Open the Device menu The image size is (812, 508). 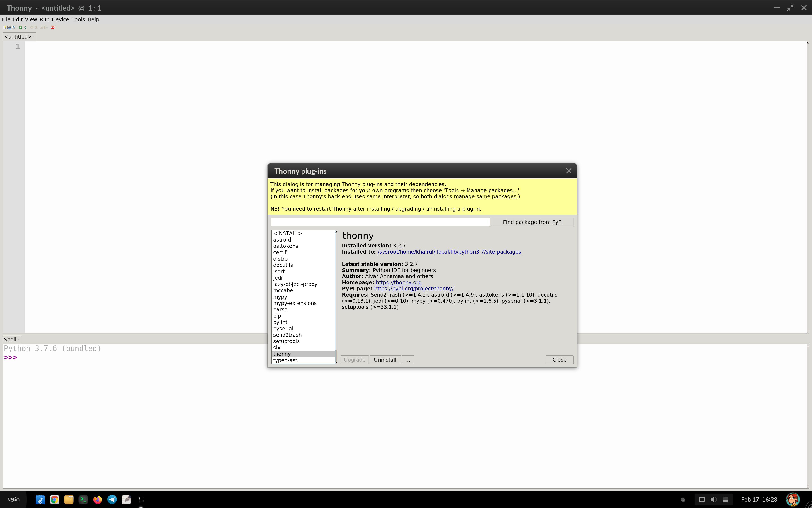point(60,19)
